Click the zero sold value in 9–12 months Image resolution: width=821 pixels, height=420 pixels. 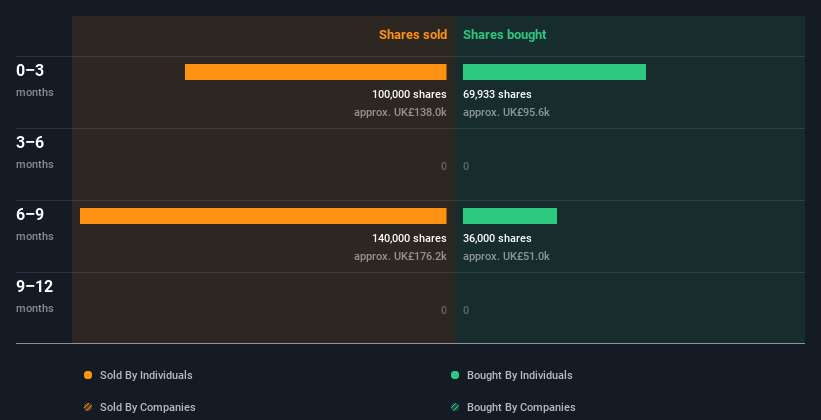(444, 311)
